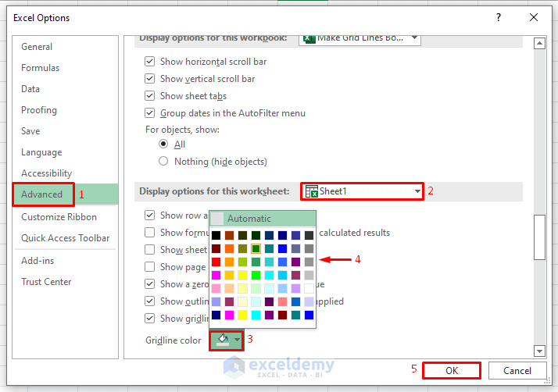
Task: Toggle Show vertical scroll bar checkbox
Action: pyautogui.click(x=149, y=79)
